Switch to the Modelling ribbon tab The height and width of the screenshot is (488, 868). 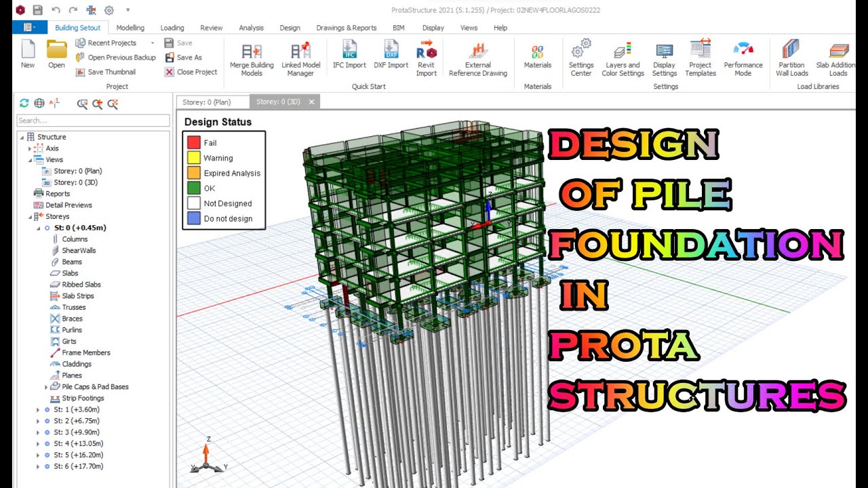(130, 28)
